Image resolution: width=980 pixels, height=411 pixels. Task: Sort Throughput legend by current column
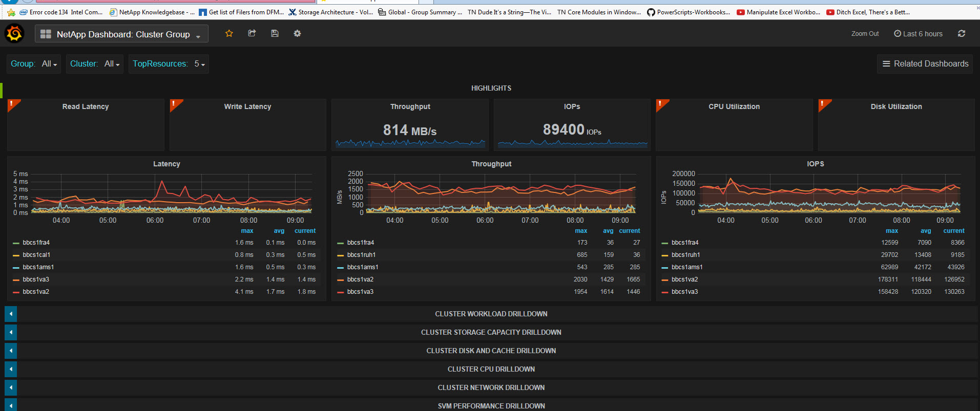tap(630, 231)
